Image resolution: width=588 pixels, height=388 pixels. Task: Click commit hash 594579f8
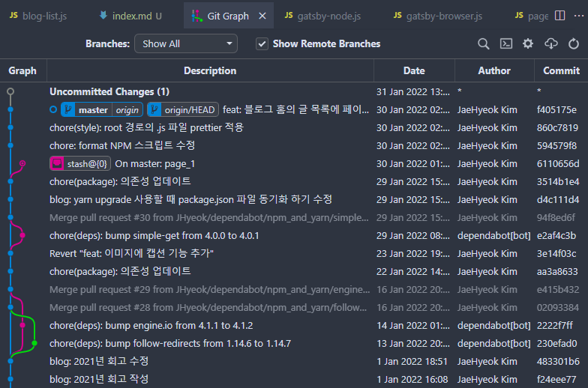click(x=556, y=145)
